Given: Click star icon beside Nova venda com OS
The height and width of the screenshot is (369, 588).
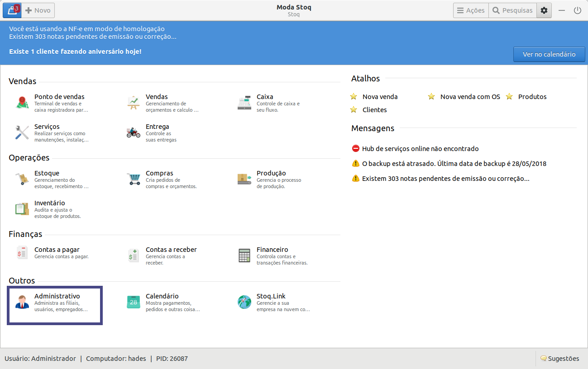Looking at the screenshot, I should 431,97.
